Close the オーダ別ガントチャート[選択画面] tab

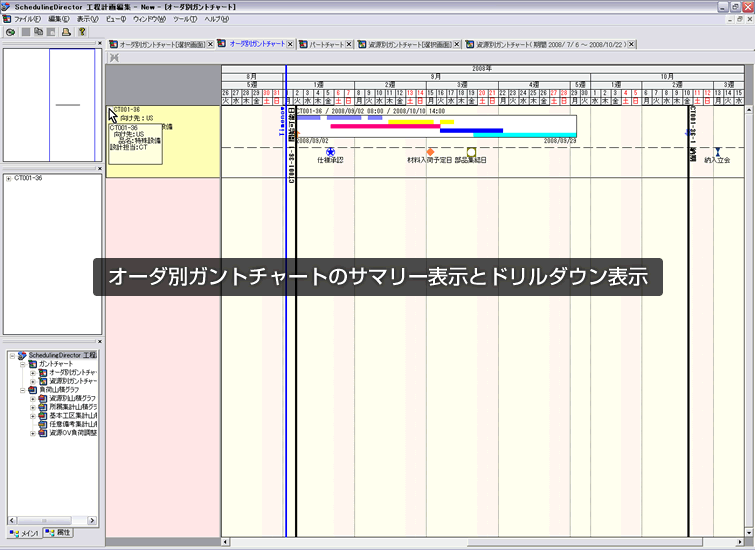pyautogui.click(x=210, y=44)
